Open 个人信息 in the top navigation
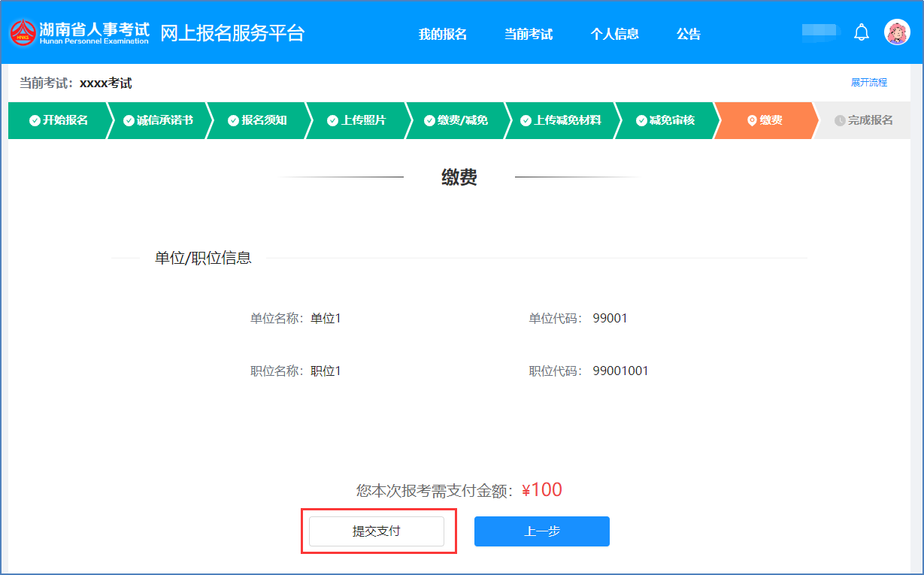This screenshot has height=575, width=924. pyautogui.click(x=614, y=34)
